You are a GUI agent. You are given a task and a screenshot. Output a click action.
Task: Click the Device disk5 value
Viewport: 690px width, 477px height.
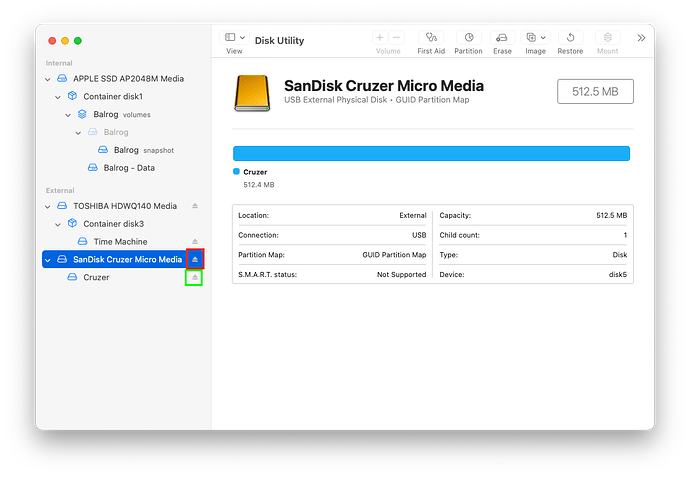(x=618, y=275)
